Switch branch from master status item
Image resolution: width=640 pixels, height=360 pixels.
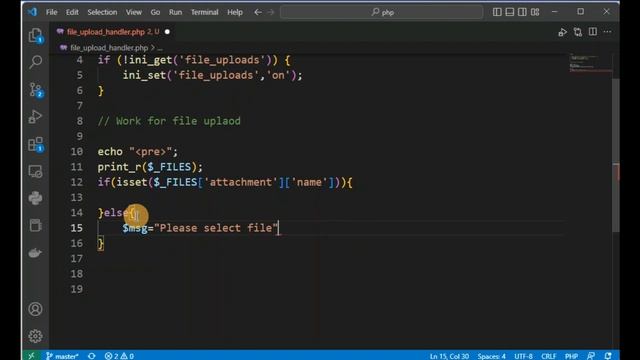[62, 356]
